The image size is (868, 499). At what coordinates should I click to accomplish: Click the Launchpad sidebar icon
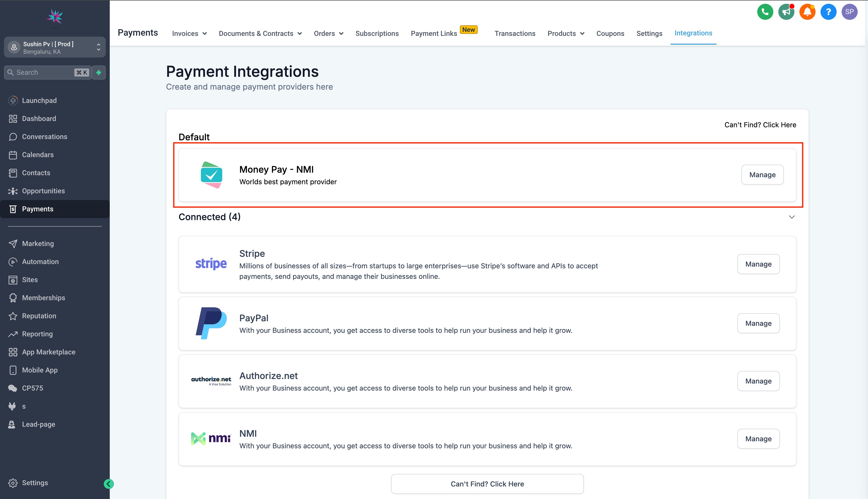13,100
